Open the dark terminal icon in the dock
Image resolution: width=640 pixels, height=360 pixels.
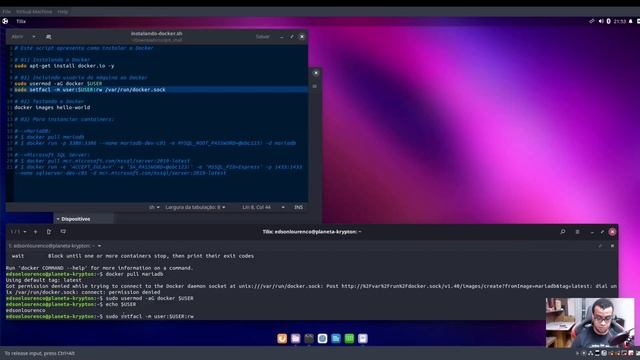click(x=309, y=338)
